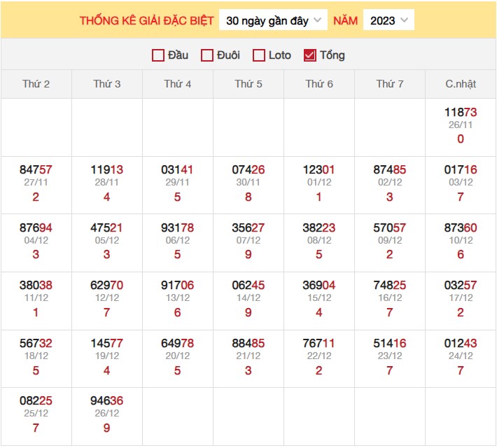Enable the Đuôi checkbox
The height and width of the screenshot is (448, 497).
point(207,55)
